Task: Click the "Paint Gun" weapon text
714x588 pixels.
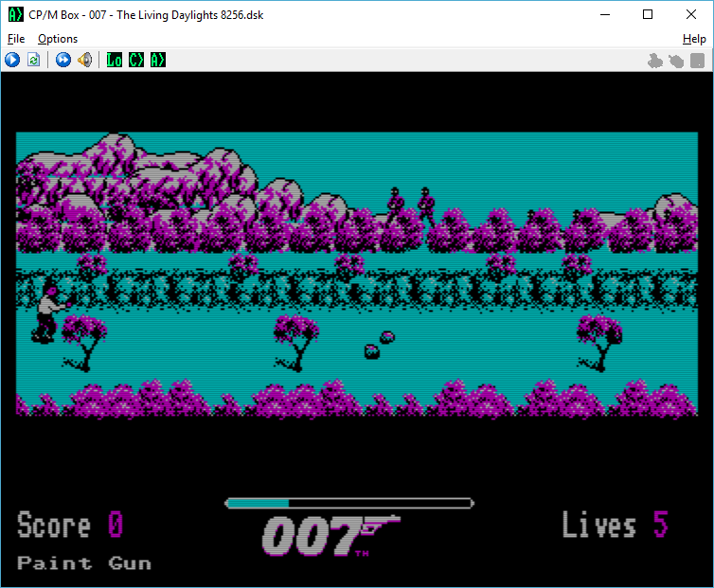Action: pyautogui.click(x=84, y=563)
